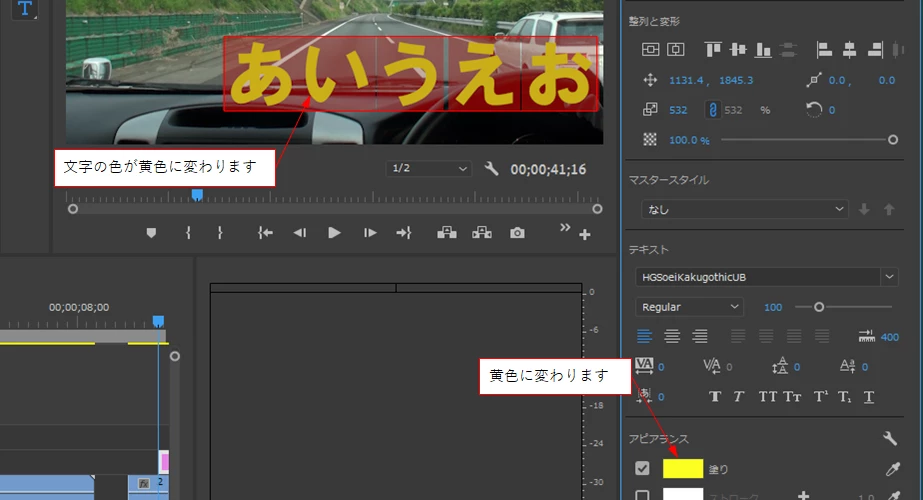Click the leading icon

780,366
